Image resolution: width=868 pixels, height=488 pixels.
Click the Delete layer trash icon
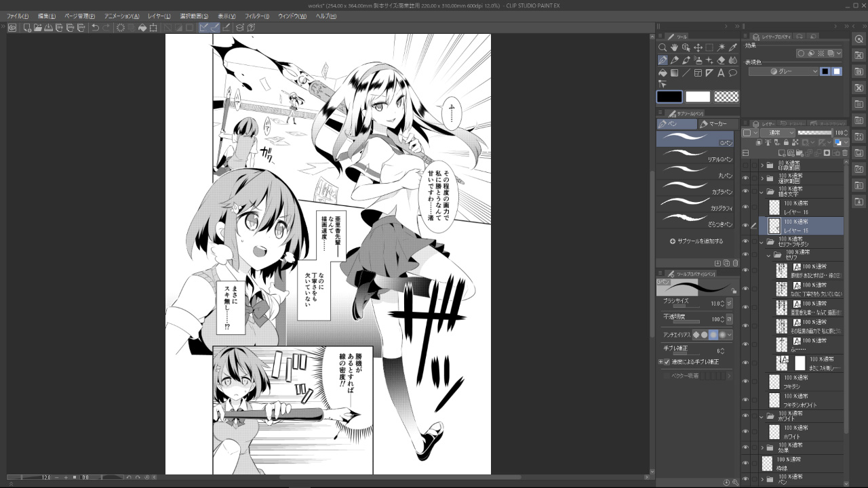844,153
